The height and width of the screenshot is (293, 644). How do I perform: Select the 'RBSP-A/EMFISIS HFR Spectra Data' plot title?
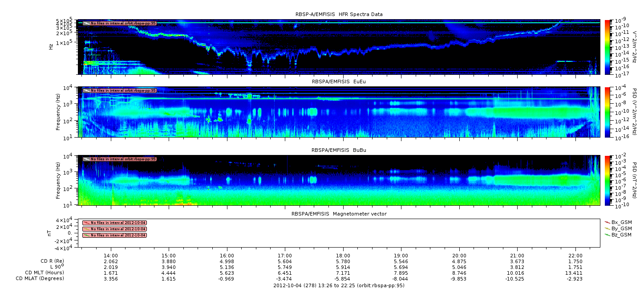click(339, 14)
